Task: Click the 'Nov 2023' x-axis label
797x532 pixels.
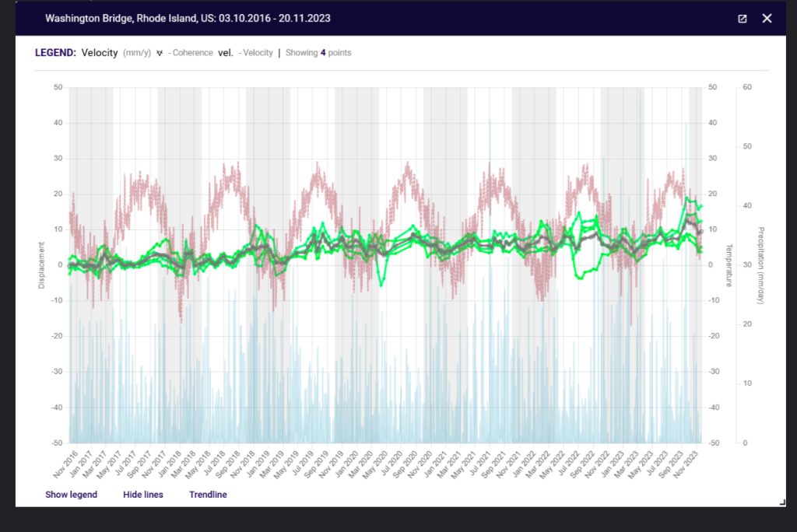Action: coord(686,464)
